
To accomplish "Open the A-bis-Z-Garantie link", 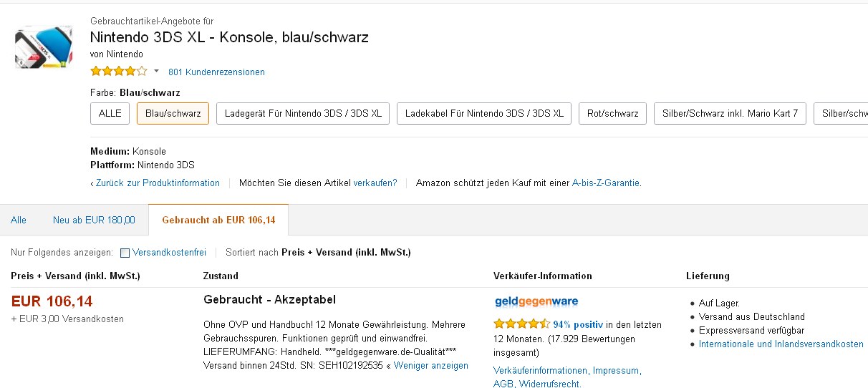I will click(606, 183).
